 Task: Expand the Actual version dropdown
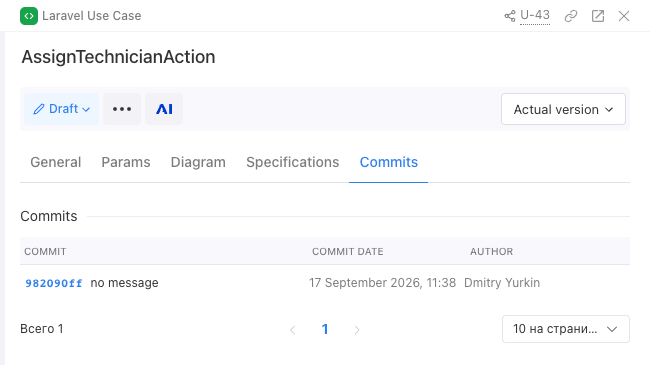tap(563, 109)
